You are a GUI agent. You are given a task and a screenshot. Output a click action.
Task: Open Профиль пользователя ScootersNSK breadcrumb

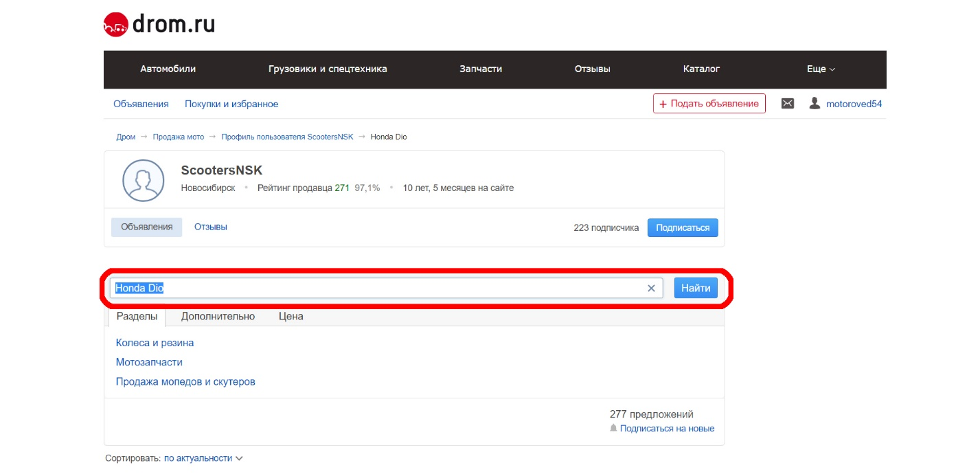287,137
